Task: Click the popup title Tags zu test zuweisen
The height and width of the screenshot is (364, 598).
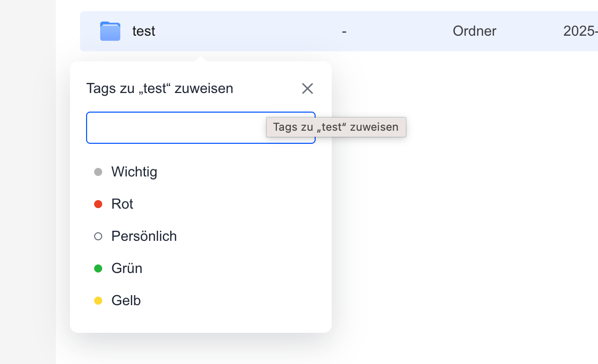Action: coord(160,88)
